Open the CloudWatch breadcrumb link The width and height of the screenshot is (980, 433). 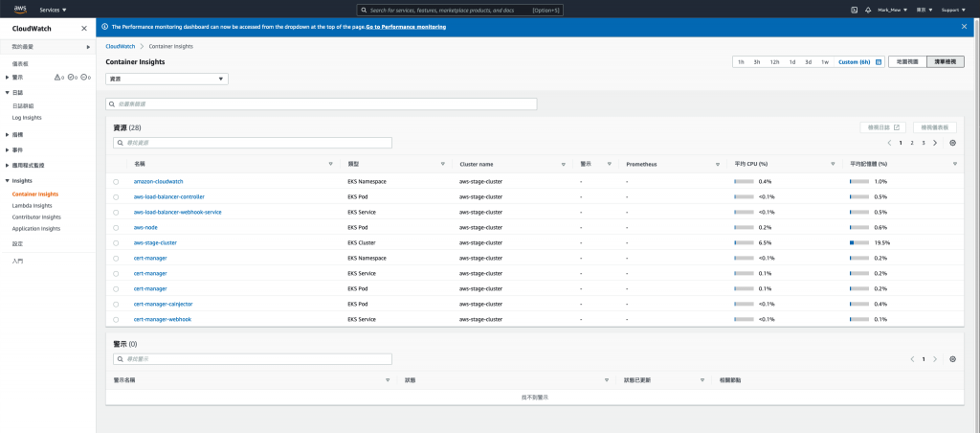tap(121, 46)
